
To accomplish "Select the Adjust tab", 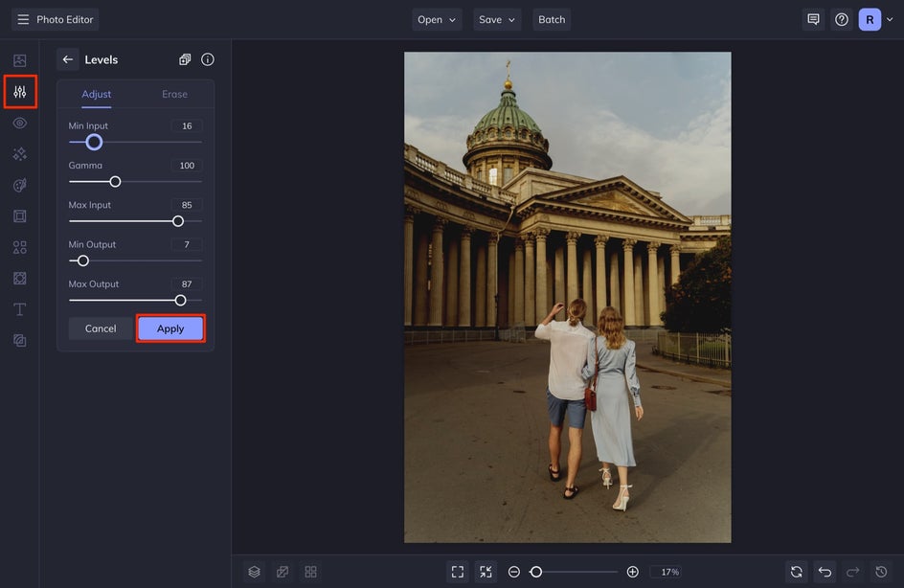I will click(96, 94).
